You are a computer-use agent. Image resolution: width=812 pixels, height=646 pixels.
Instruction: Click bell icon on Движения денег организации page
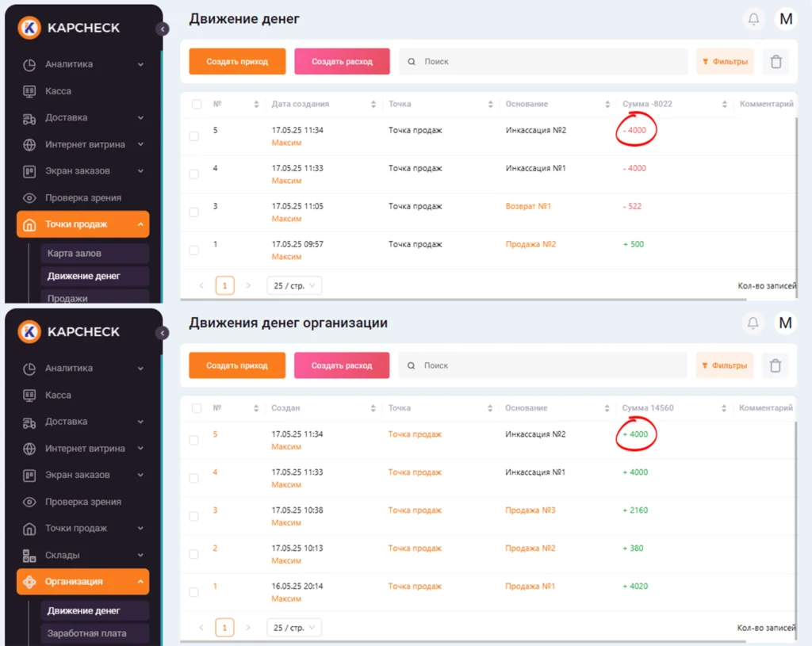(753, 323)
